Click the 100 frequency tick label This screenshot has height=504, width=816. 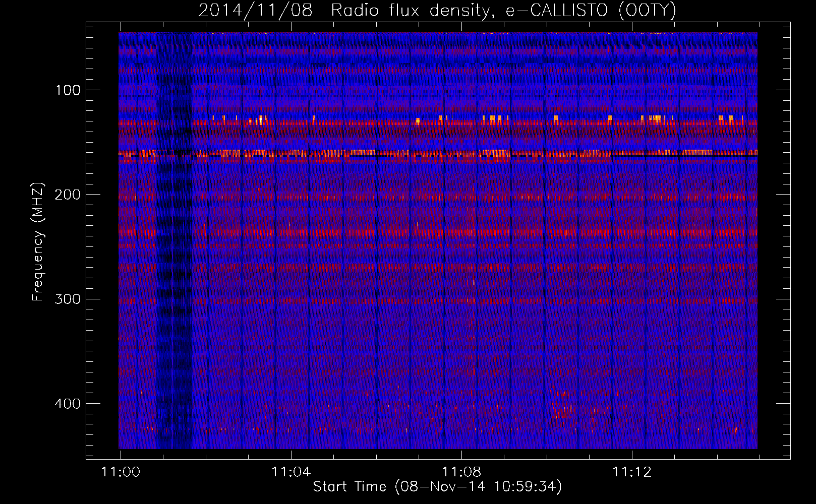pyautogui.click(x=68, y=90)
